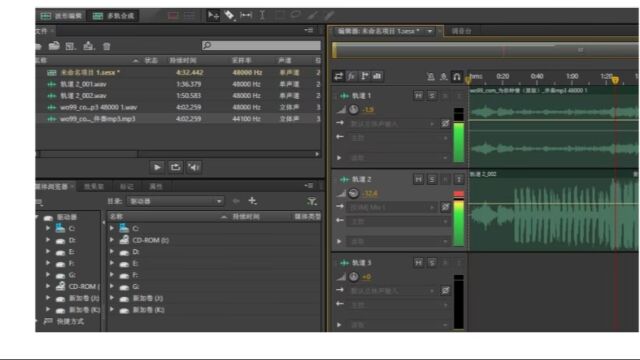640x360 pixels.
Task: Solo Track 2 with S button
Action: [x=432, y=179]
